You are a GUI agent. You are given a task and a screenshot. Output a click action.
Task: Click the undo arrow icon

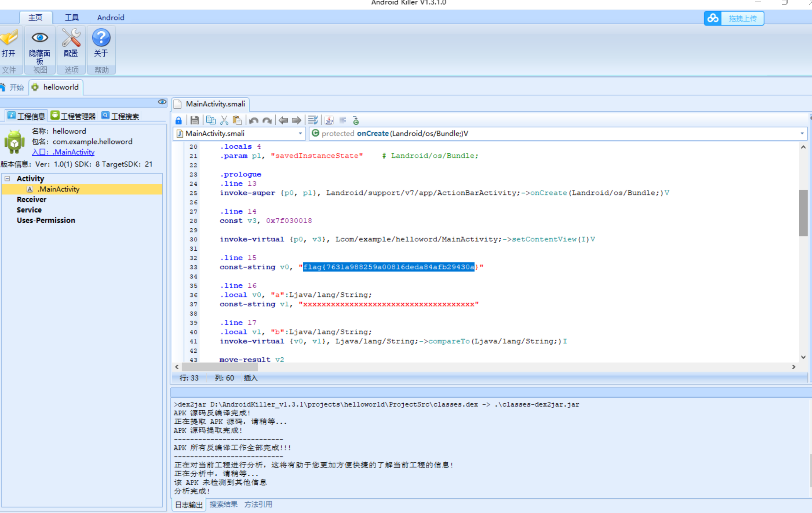pos(253,120)
